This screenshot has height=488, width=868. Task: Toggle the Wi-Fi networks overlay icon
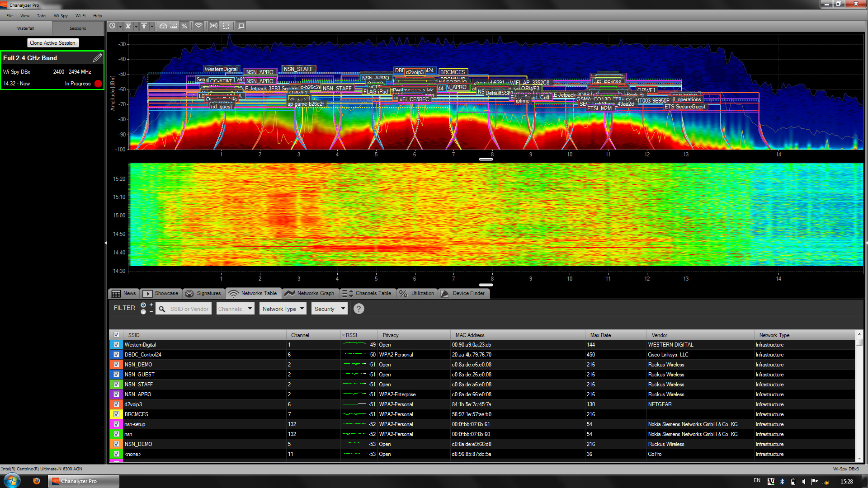(198, 26)
